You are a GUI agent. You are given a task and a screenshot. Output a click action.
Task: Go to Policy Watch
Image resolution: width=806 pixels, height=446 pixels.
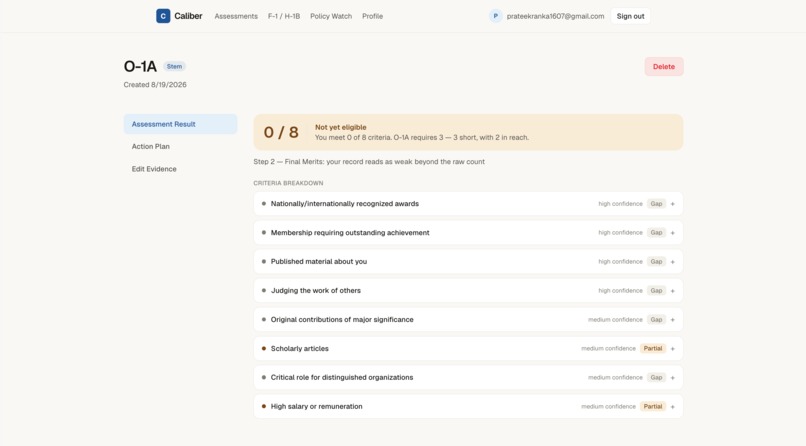click(x=331, y=16)
